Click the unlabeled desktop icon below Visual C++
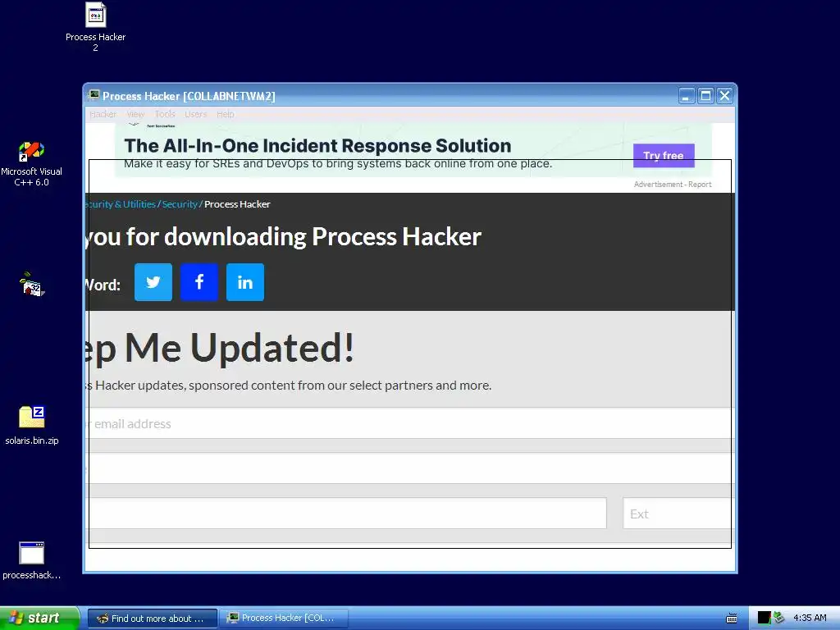 coord(32,284)
